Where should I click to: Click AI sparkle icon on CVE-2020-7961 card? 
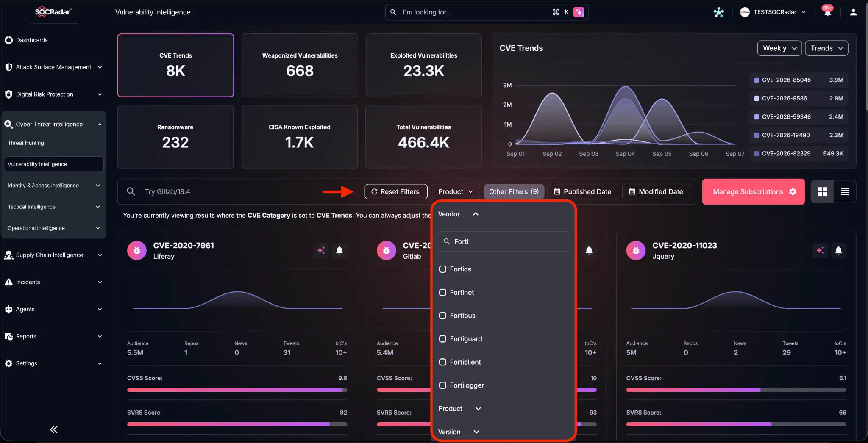(321, 250)
